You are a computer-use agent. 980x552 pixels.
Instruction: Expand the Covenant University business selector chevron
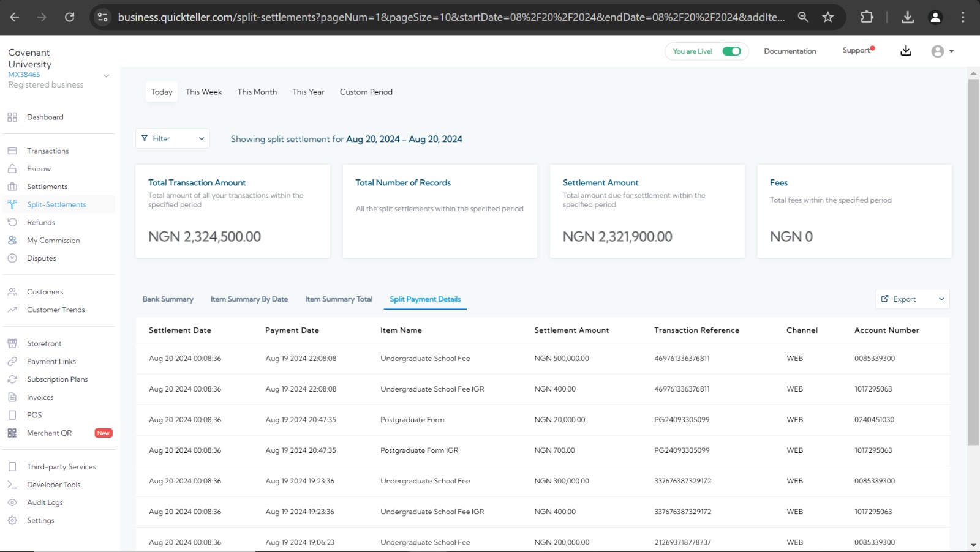pos(106,76)
